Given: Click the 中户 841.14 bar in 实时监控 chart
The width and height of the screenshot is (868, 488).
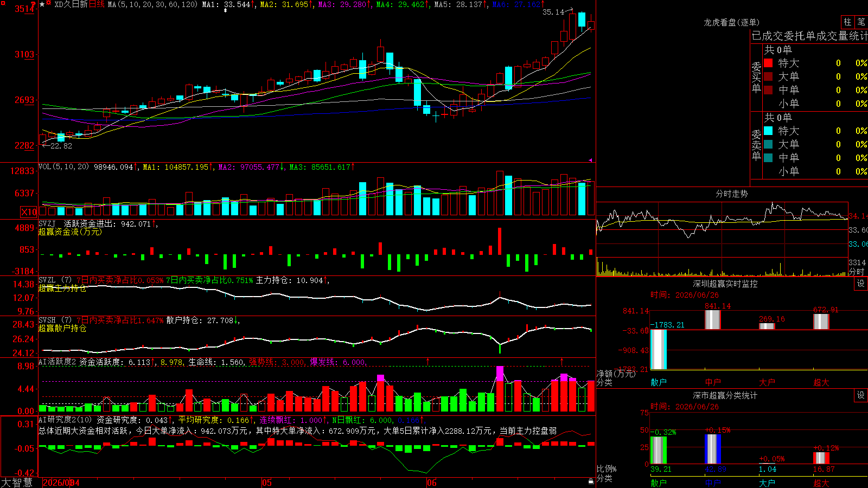Looking at the screenshot, I should point(713,319).
